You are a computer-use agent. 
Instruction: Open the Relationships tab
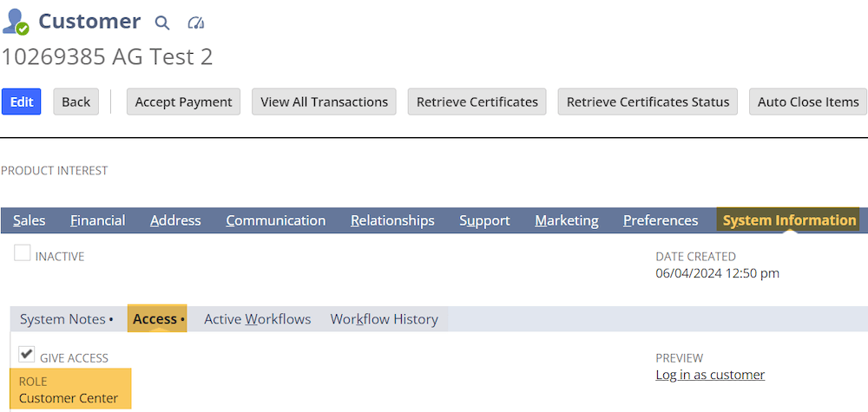coord(392,220)
